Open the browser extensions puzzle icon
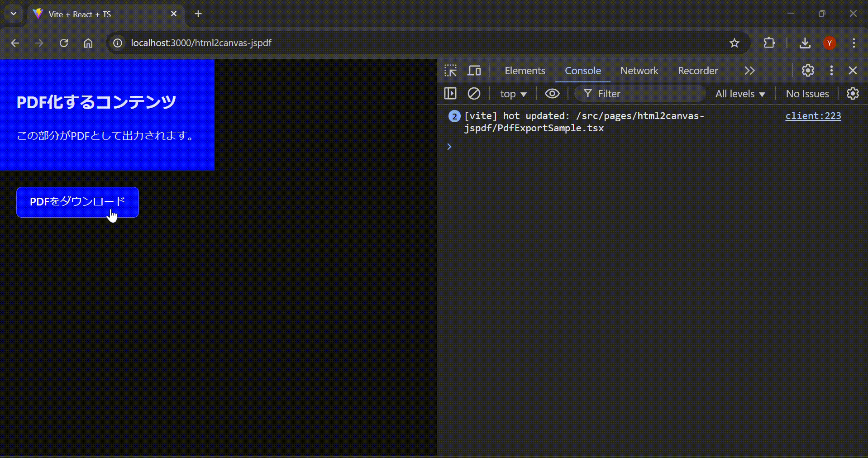Viewport: 868px width, 458px height. 769,43
